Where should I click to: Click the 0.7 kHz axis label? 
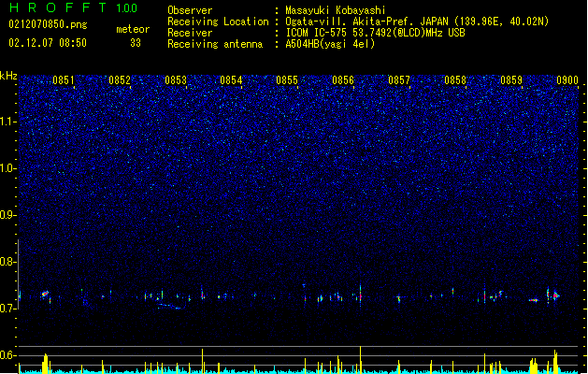pyautogui.click(x=8, y=309)
